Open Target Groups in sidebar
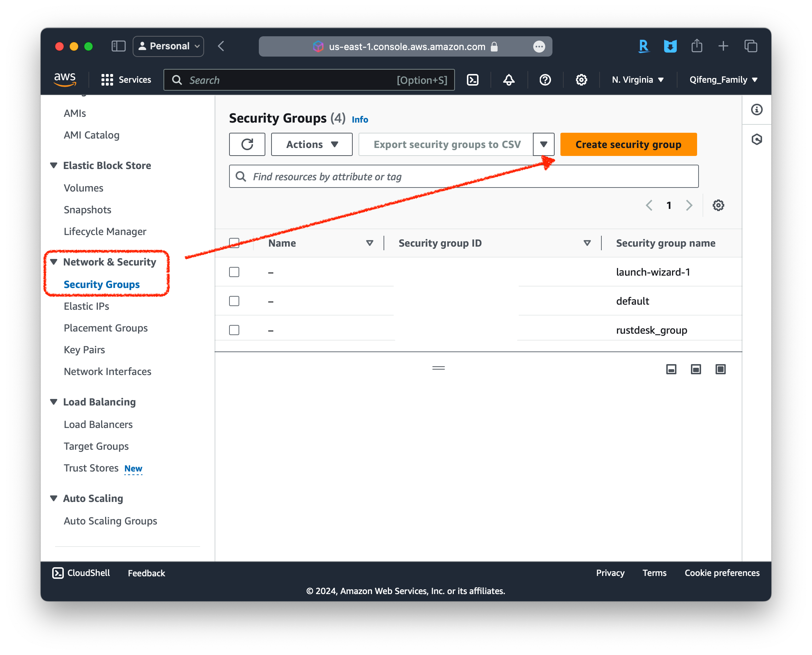The height and width of the screenshot is (655, 812). tap(96, 446)
